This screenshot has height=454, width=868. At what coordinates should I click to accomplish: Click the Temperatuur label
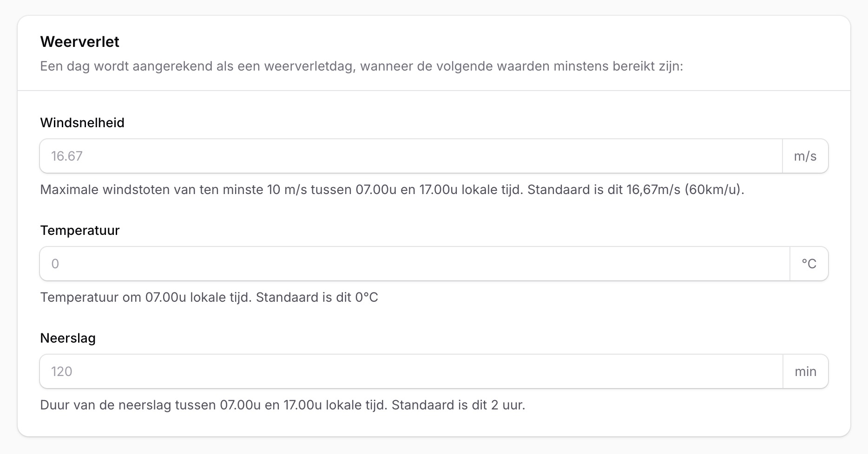pos(80,230)
